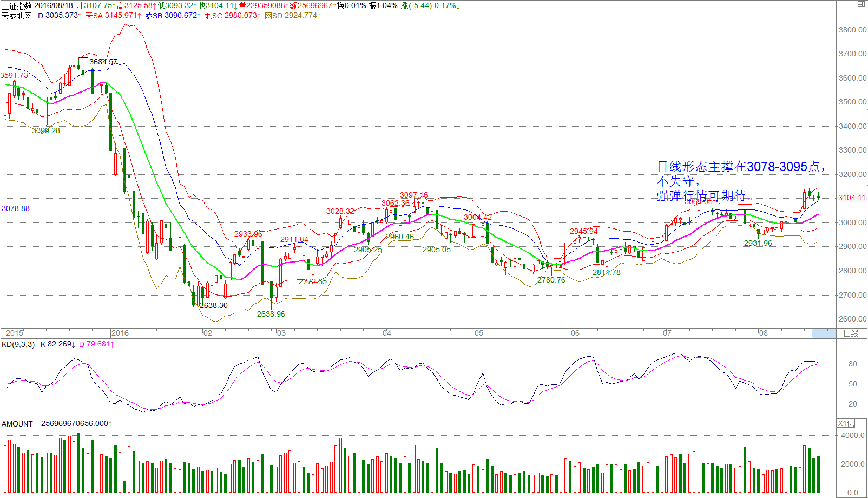Viewport: 868px width, 498px height.
Task: Select the 02 month marker on axis
Action: pos(208,333)
